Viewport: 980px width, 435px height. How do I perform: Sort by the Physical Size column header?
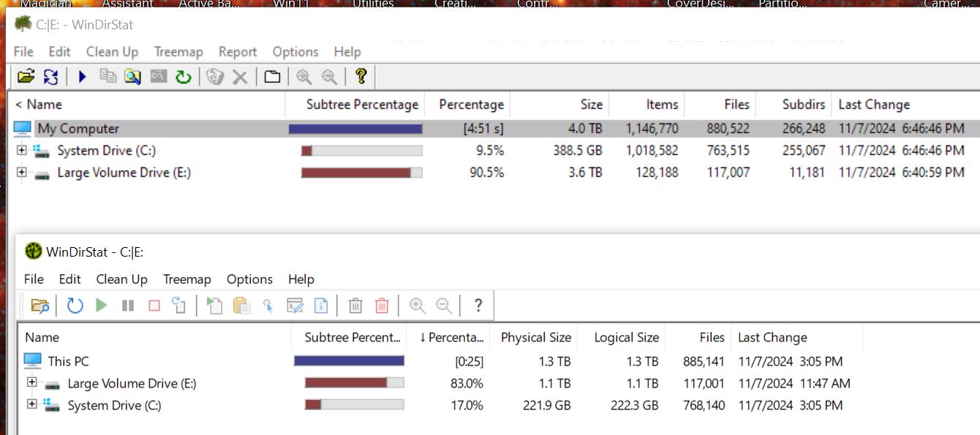(535, 337)
